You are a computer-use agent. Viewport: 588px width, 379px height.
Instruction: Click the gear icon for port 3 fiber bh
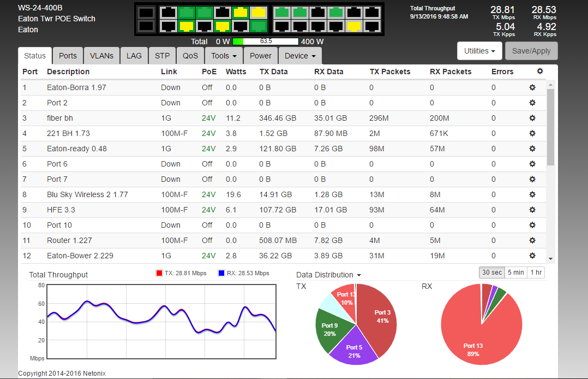click(x=532, y=118)
